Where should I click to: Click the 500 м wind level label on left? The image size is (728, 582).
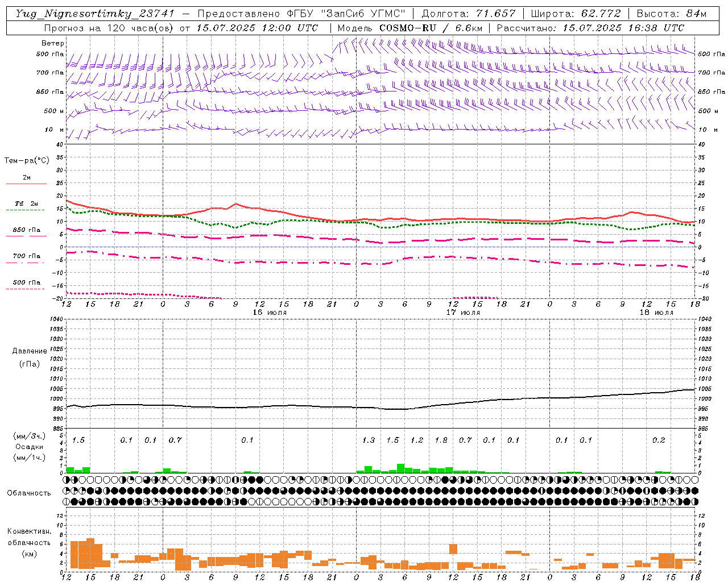click(x=54, y=111)
